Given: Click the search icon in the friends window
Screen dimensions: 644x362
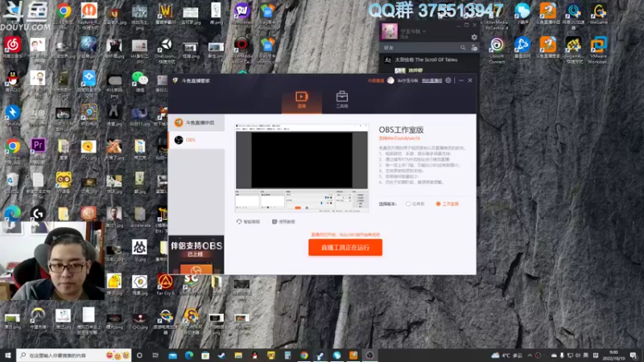Looking at the screenshot, I should [x=463, y=48].
